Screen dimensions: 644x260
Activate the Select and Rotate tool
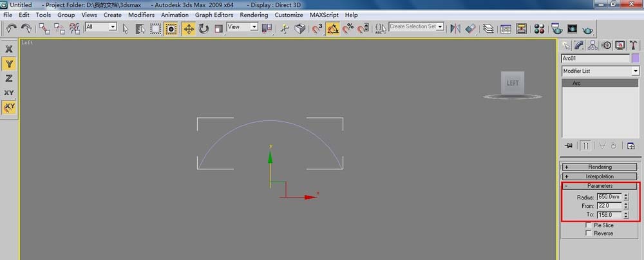[x=204, y=28]
